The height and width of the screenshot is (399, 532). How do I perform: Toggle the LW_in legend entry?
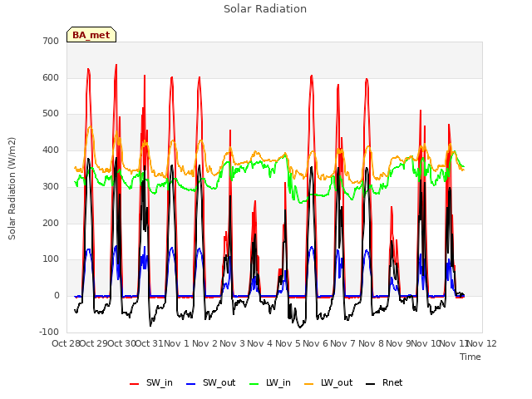tap(270, 382)
